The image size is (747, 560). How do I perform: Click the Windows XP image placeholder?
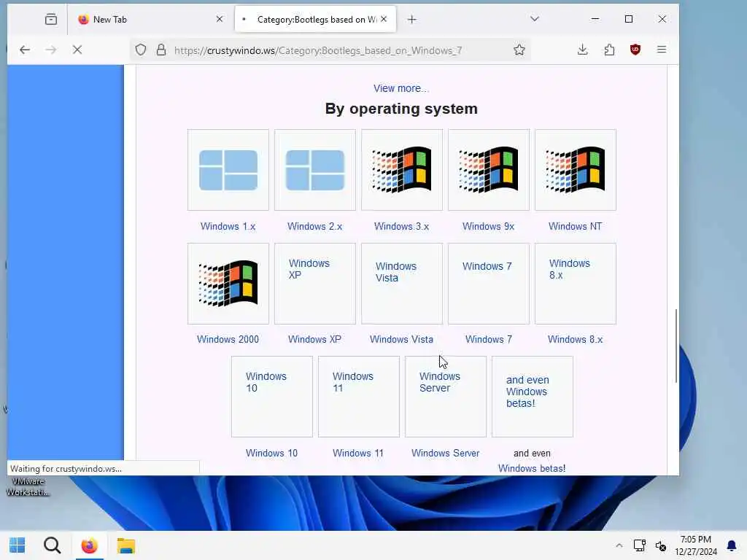pos(315,284)
